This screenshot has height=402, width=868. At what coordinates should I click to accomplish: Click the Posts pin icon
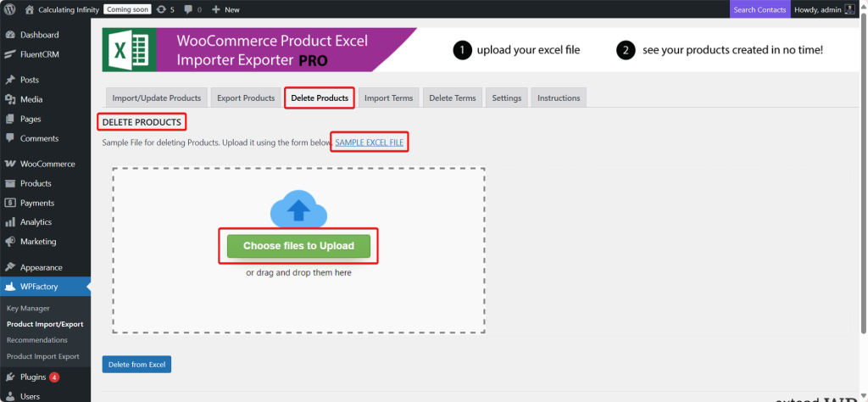pos(10,80)
